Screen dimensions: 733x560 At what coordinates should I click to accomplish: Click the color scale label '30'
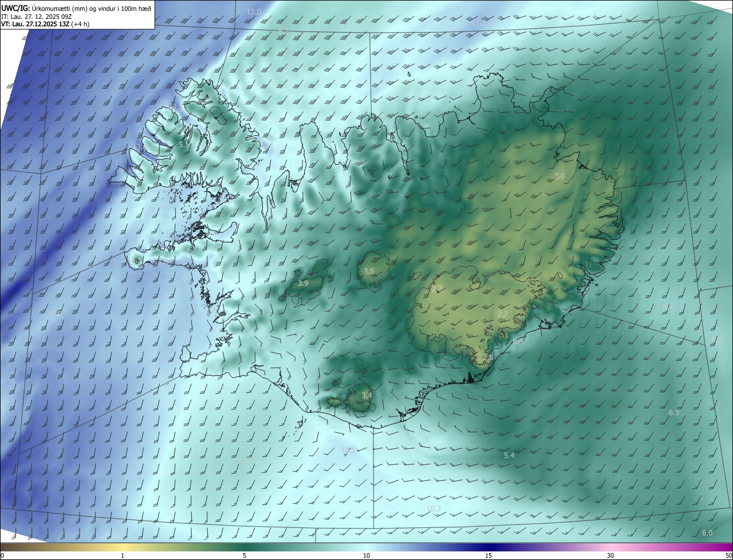(610, 555)
